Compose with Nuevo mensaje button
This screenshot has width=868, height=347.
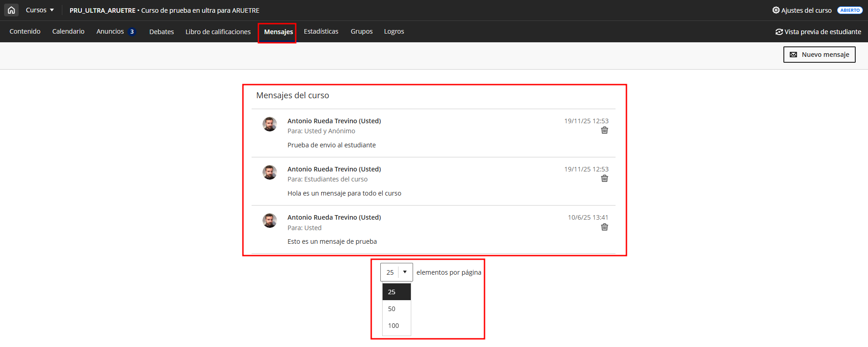pyautogui.click(x=819, y=55)
